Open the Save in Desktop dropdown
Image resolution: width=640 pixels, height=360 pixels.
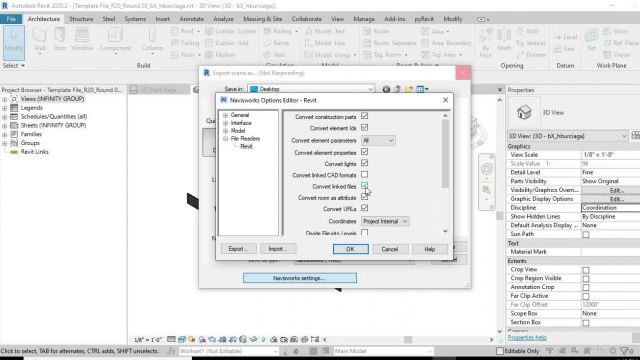tap(311, 89)
